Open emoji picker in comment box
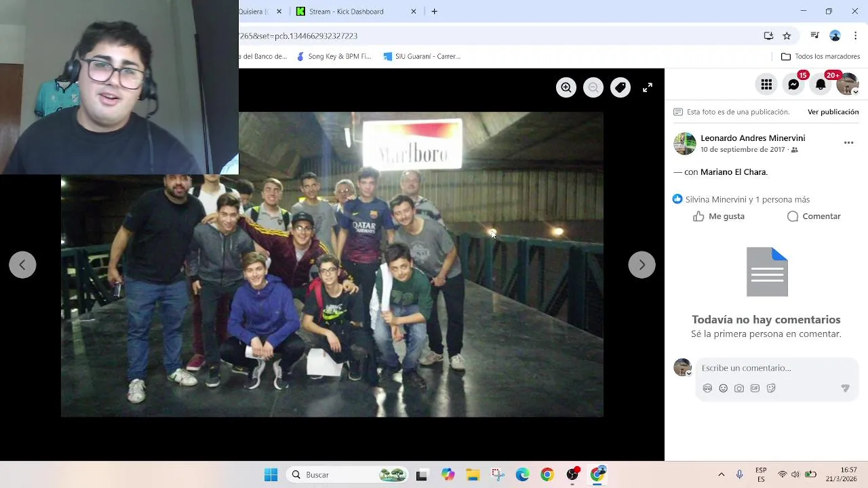 point(723,388)
